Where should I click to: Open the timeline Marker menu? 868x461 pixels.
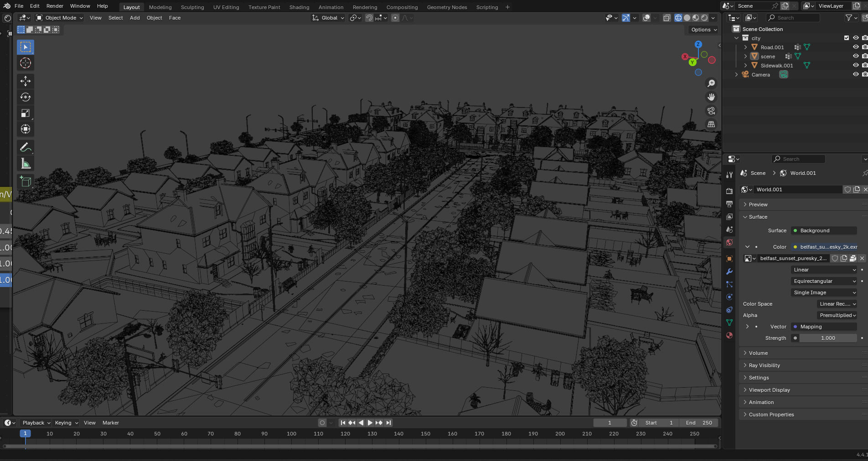[110, 423]
